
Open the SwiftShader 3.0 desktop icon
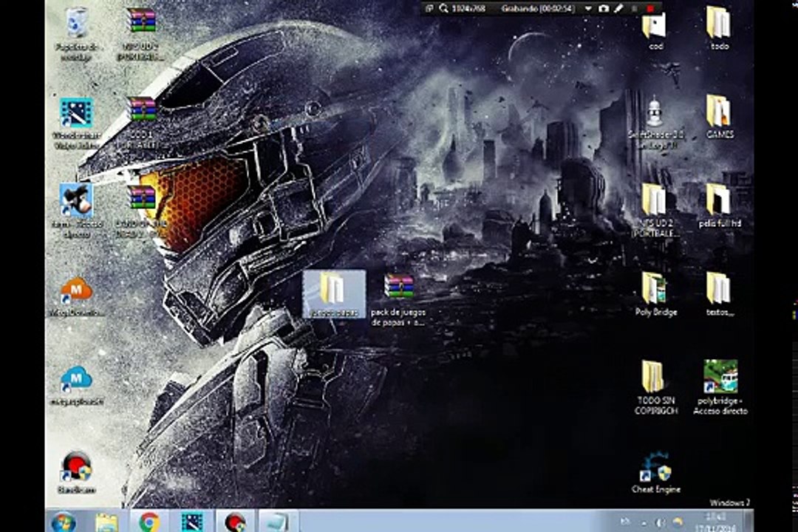pos(655,123)
